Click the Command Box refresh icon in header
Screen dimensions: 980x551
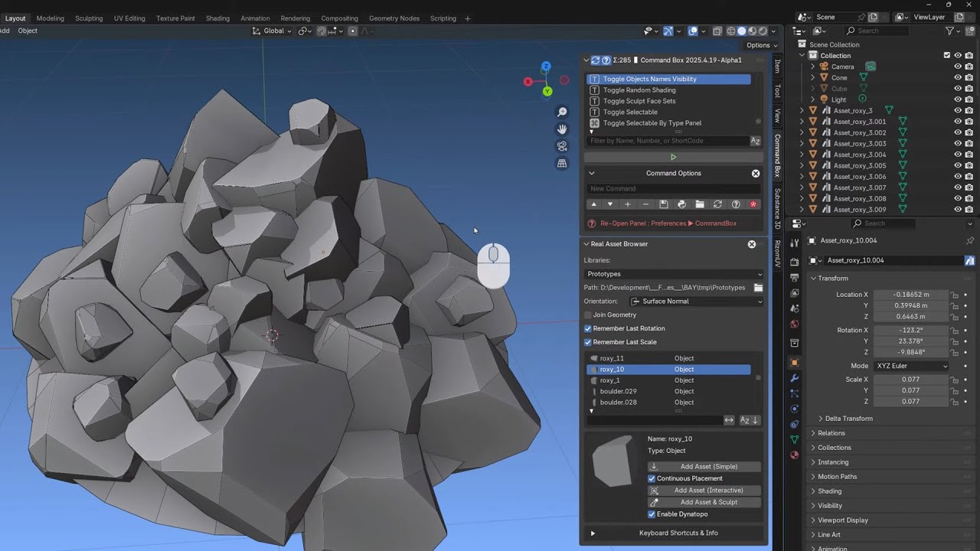[596, 60]
